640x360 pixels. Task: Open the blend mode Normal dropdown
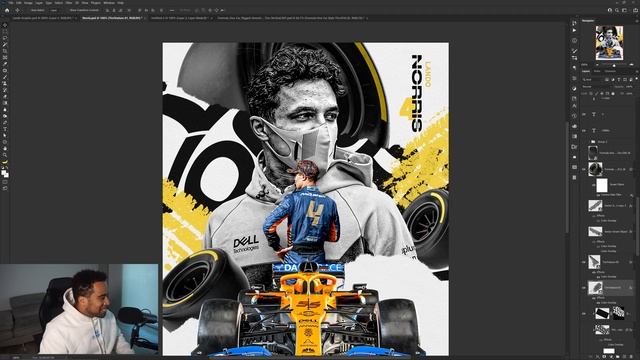coord(596,87)
